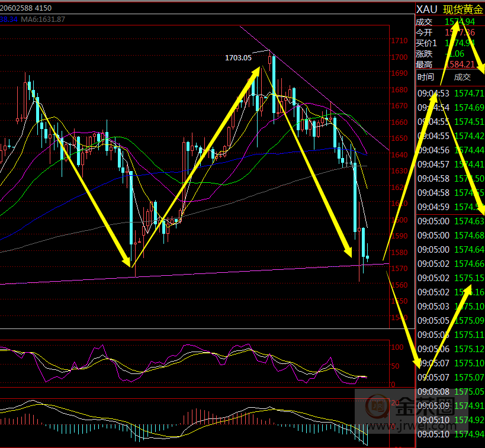Image resolution: width=485 pixels, height=448 pixels.
Task: Select the 09:04:53 trade row
Action: [x=450, y=93]
